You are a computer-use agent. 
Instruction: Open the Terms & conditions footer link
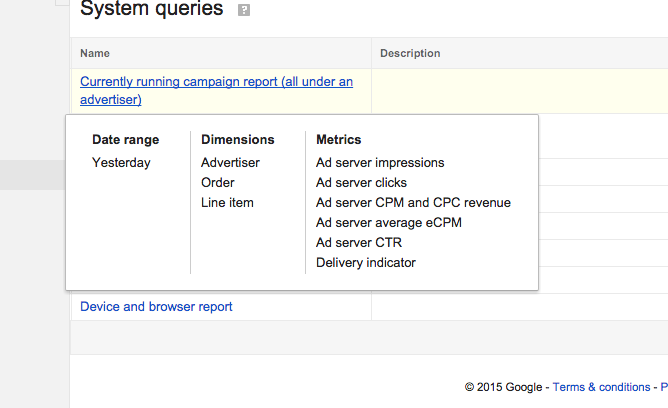coord(601,387)
